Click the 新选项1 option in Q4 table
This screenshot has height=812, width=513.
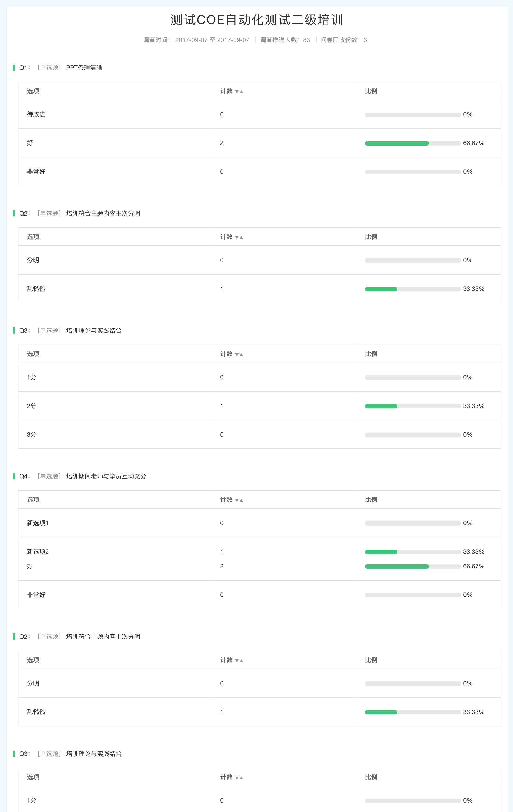(x=38, y=523)
